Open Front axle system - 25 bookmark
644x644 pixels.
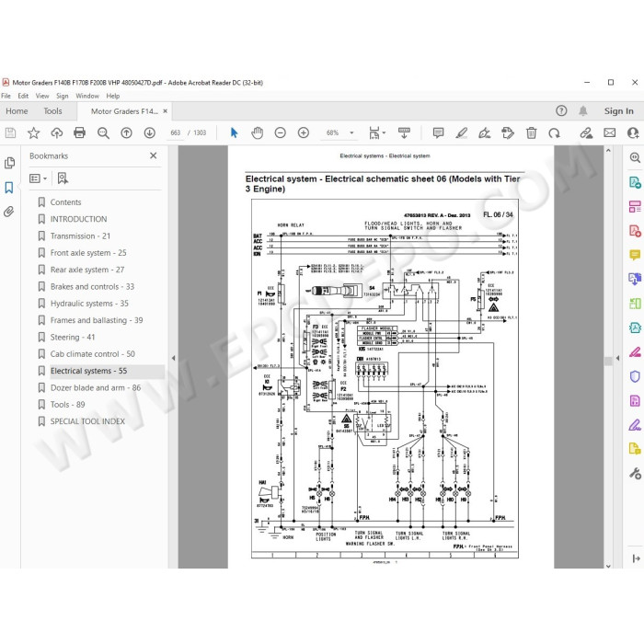point(88,253)
